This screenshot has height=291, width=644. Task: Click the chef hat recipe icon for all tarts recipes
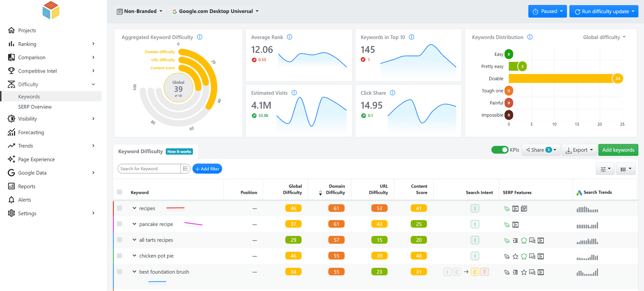(524, 240)
